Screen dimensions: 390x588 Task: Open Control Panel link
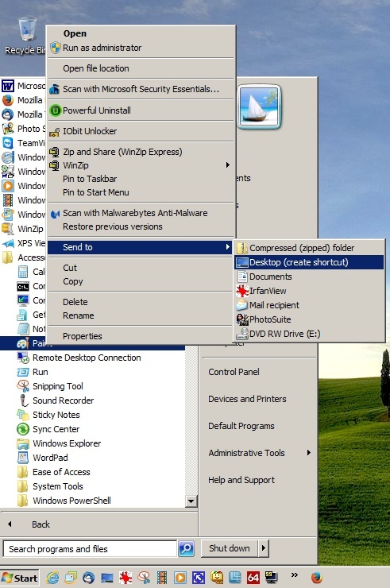tap(234, 372)
